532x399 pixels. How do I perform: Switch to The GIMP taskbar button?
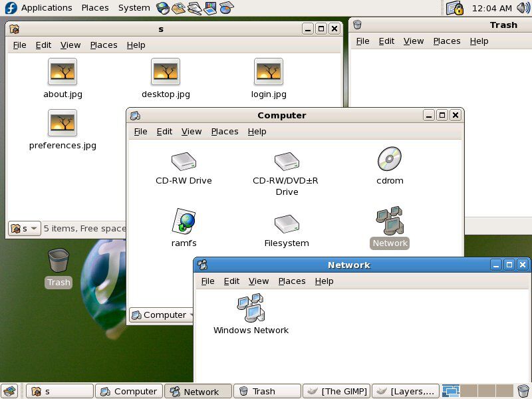[x=336, y=391]
